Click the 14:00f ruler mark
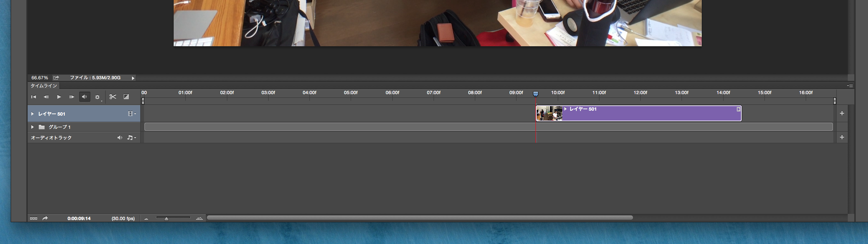This screenshot has height=244, width=868. (x=723, y=93)
